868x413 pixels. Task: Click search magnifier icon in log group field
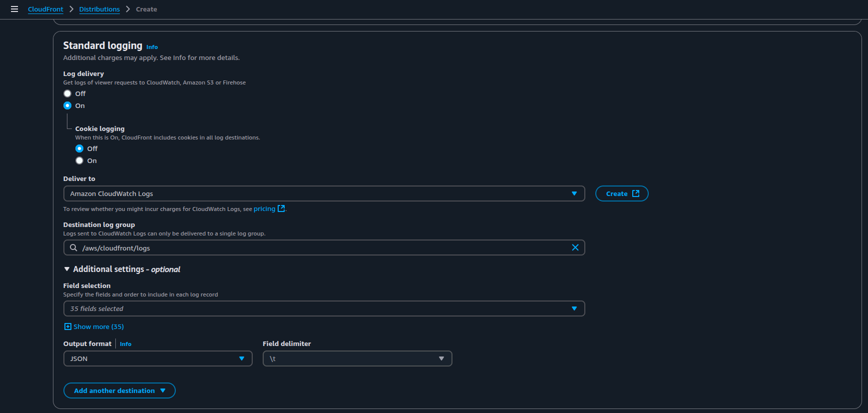[73, 247]
